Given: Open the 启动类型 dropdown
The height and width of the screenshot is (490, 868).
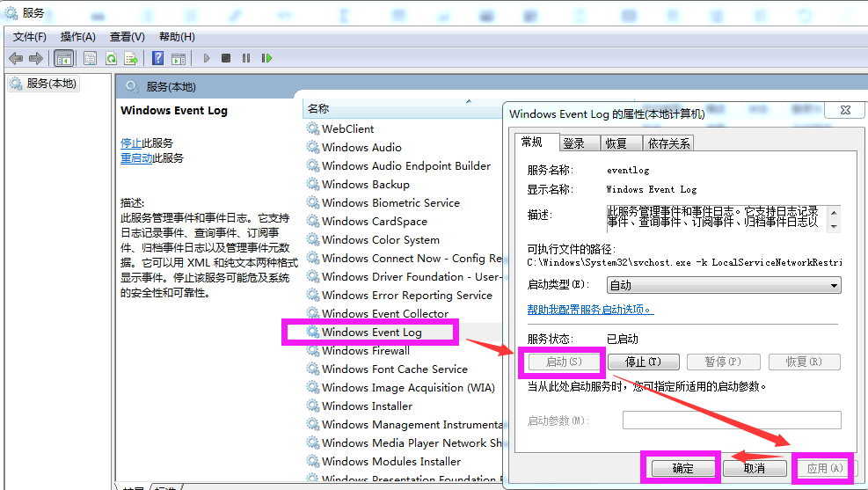Looking at the screenshot, I should pos(724,285).
